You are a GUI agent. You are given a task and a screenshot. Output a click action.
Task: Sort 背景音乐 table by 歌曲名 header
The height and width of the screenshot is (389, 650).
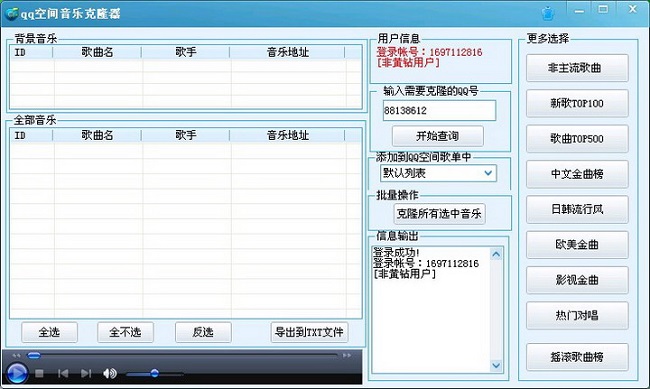97,52
